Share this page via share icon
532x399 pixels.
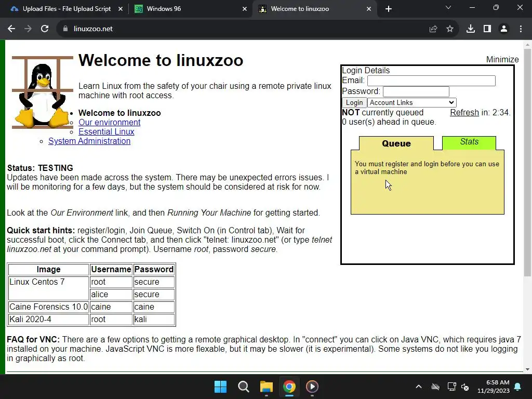[x=433, y=29]
